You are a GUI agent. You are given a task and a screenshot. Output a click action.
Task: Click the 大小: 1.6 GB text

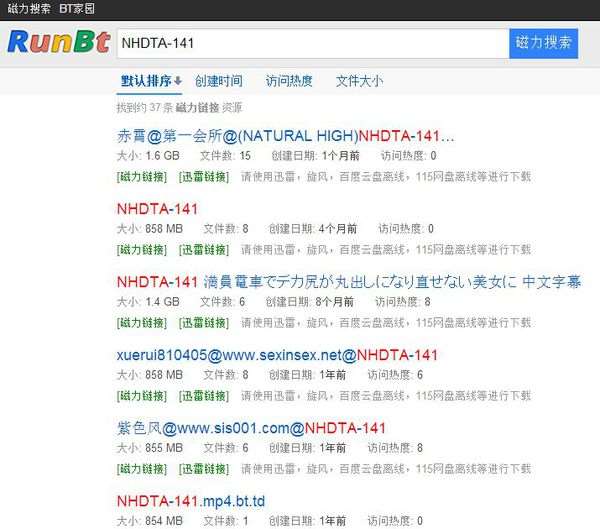pos(148,156)
